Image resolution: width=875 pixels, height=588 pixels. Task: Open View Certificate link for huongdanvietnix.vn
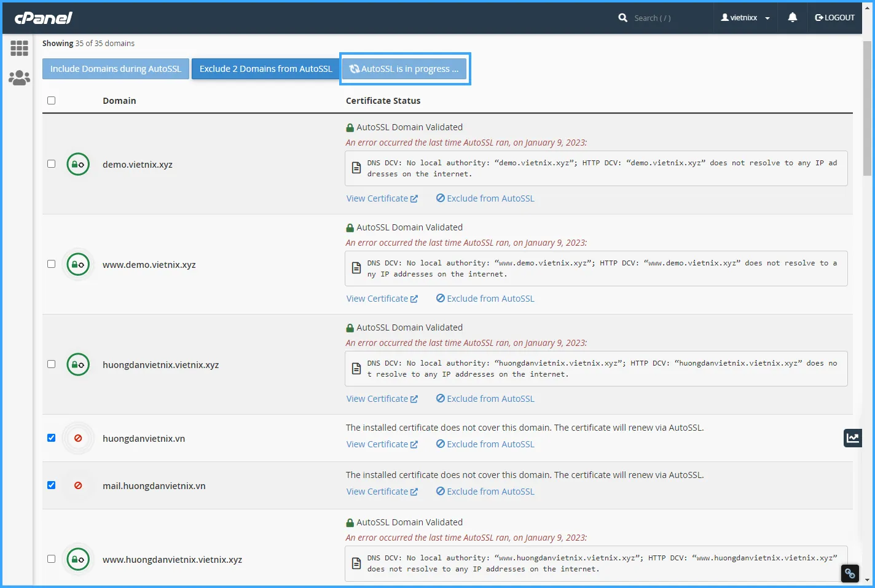[382, 444]
